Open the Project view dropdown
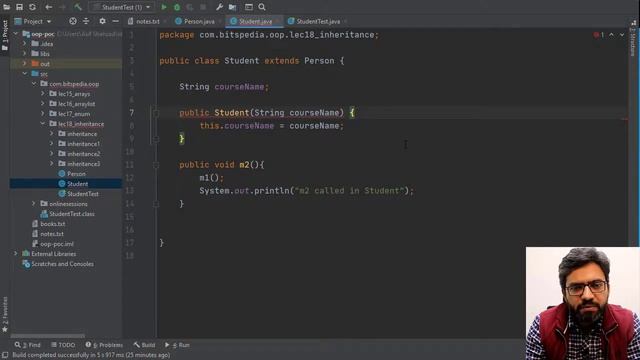 click(33, 21)
